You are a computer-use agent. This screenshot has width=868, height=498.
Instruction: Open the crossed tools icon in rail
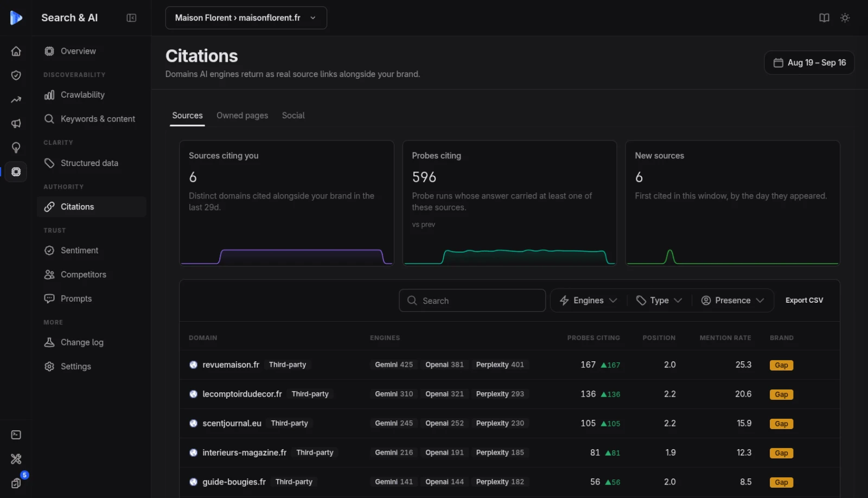coord(16,459)
